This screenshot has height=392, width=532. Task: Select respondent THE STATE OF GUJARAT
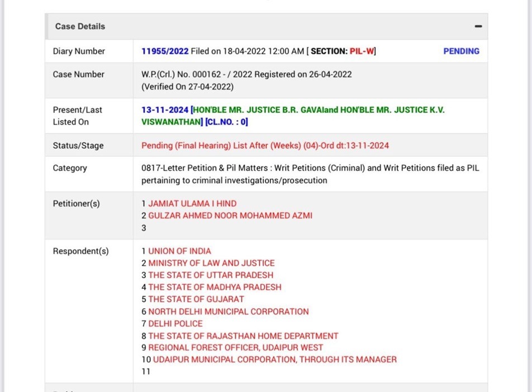click(196, 299)
